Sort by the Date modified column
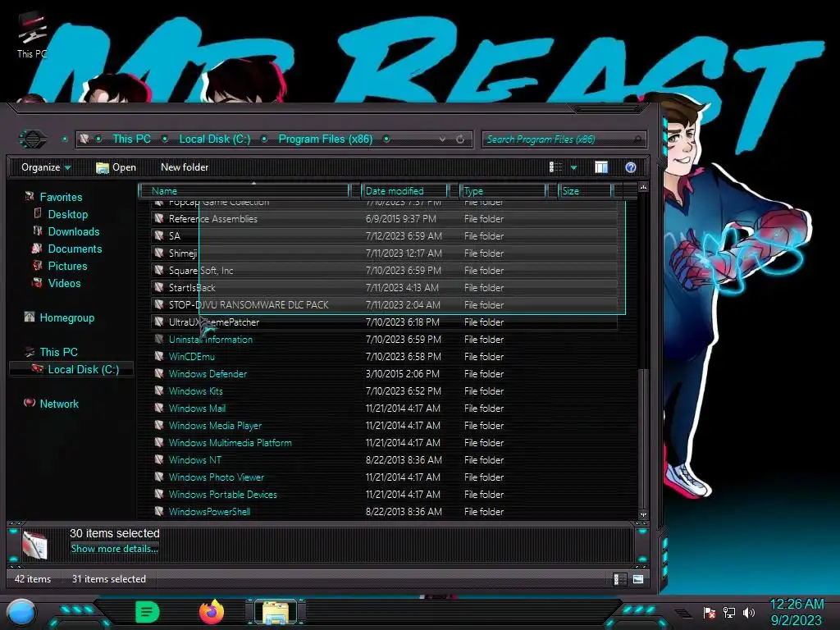 tap(404, 190)
